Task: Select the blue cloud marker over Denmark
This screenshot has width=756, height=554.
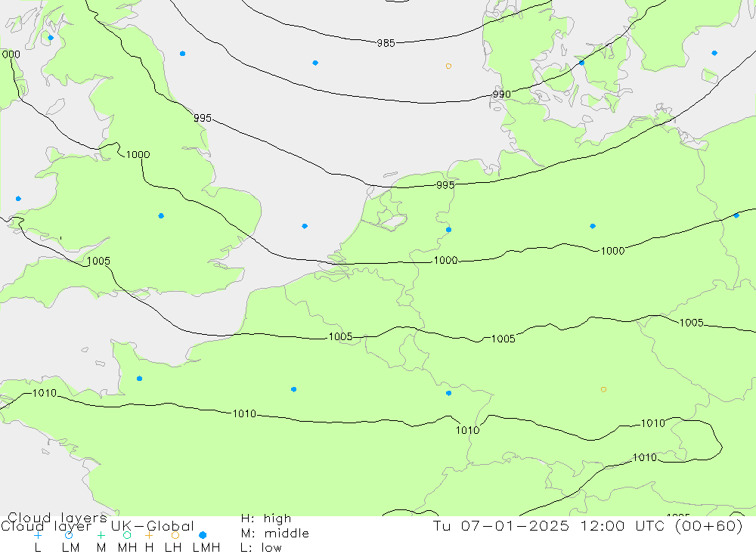Action: [x=581, y=63]
